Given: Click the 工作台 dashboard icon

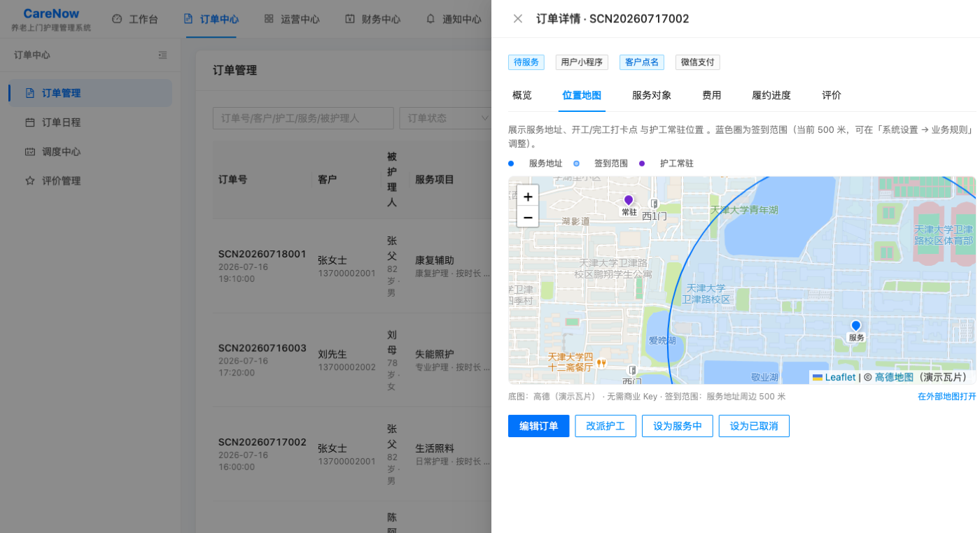Looking at the screenshot, I should click(x=117, y=19).
